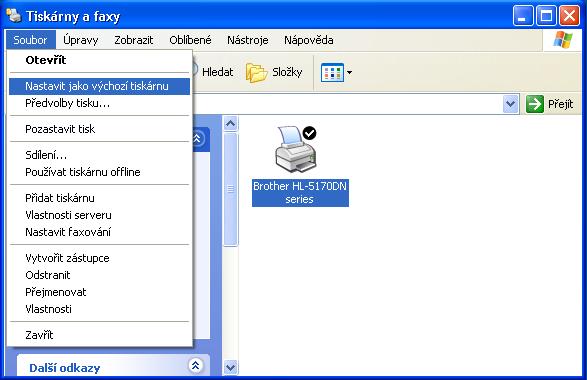
Task: Collapse the sidebar panel above Další odkazy
Action: point(198,139)
